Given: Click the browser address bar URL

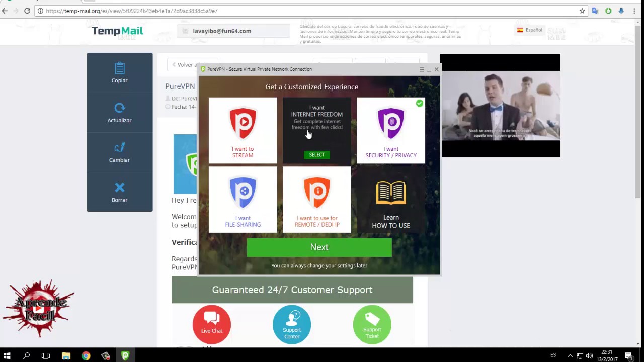Looking at the screenshot, I should click(132, 11).
